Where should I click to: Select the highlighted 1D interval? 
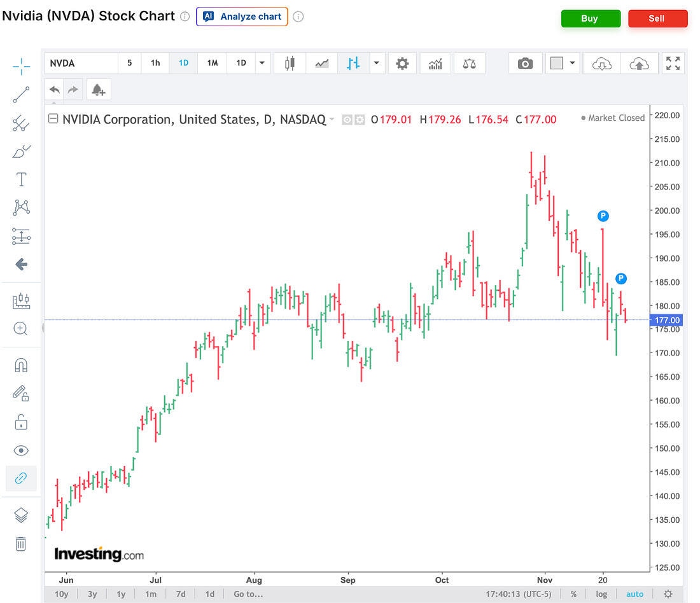(x=183, y=63)
